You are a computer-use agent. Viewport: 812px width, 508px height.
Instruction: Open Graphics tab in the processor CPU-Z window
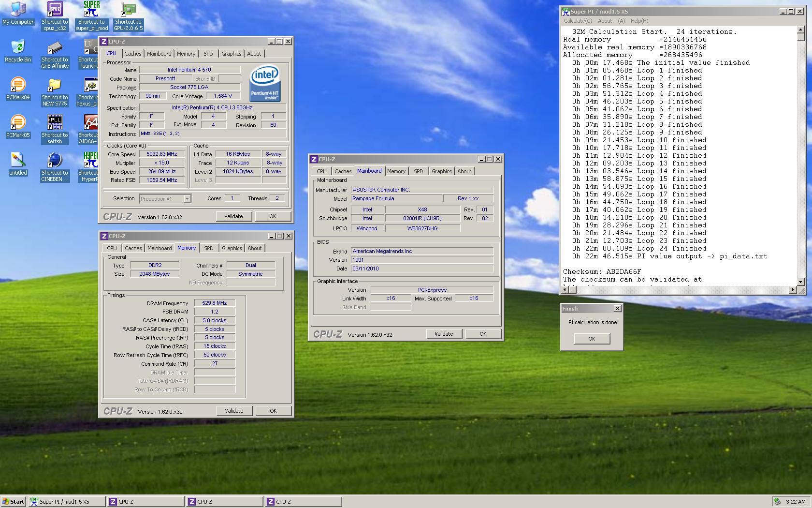point(232,54)
